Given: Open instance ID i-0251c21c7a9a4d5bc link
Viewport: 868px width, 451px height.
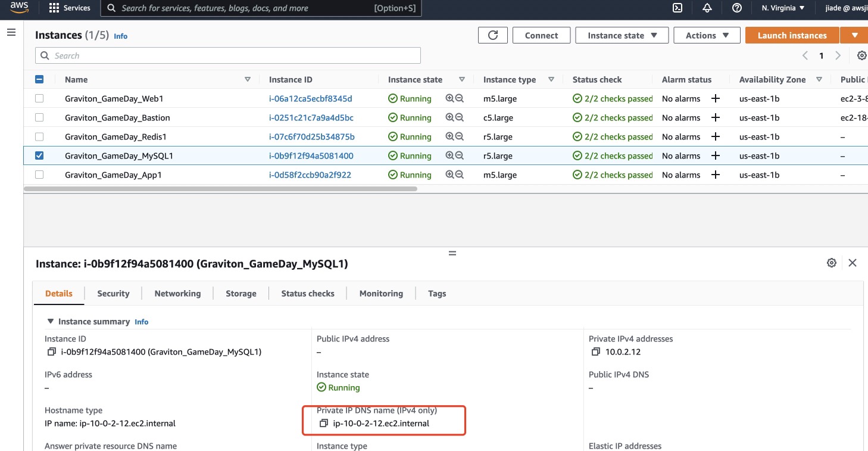Looking at the screenshot, I should pyautogui.click(x=311, y=118).
